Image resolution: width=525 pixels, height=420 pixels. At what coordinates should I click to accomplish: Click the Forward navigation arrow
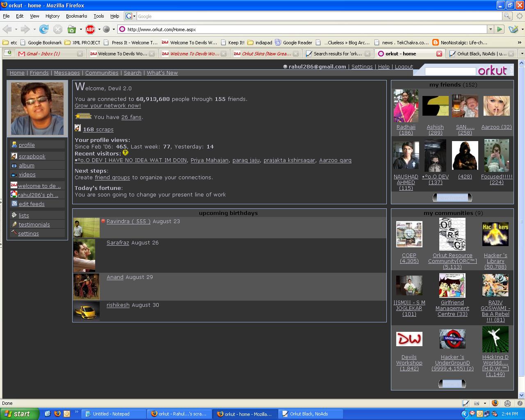click(25, 29)
